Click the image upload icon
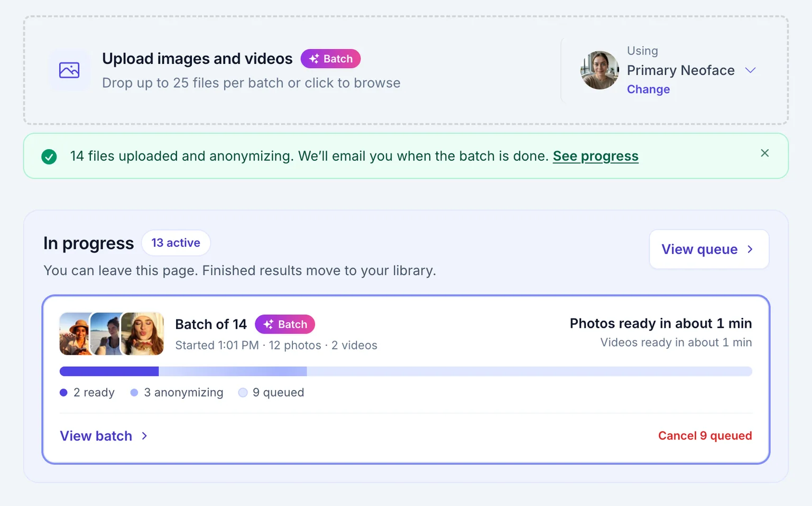The image size is (812, 506). 69,70
